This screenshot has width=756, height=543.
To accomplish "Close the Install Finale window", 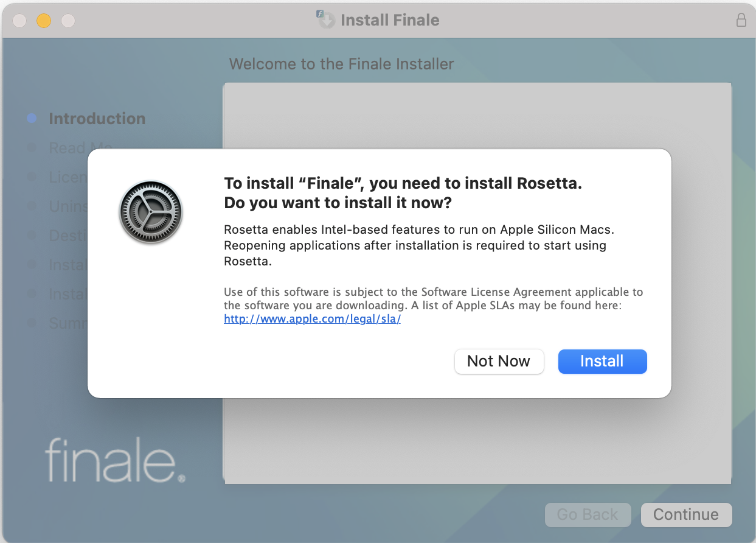I will pos(19,20).
